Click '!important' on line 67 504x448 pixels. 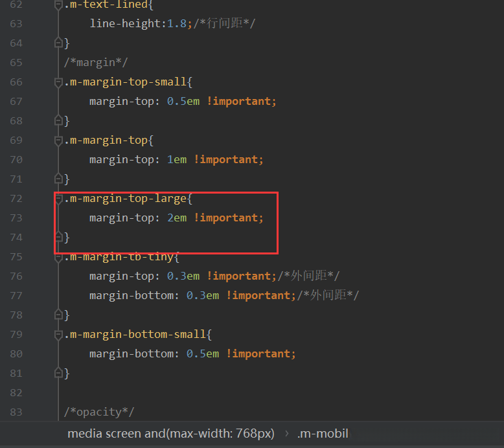click(239, 102)
